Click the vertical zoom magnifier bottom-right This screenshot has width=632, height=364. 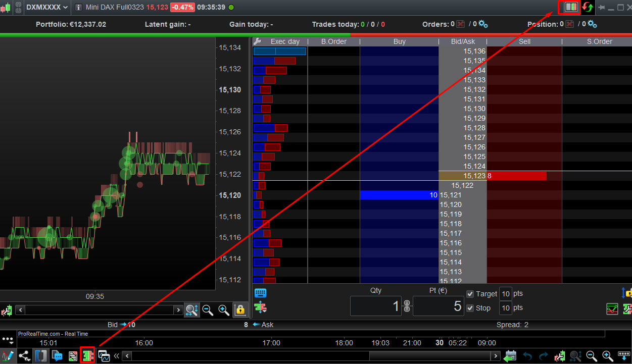click(x=575, y=356)
